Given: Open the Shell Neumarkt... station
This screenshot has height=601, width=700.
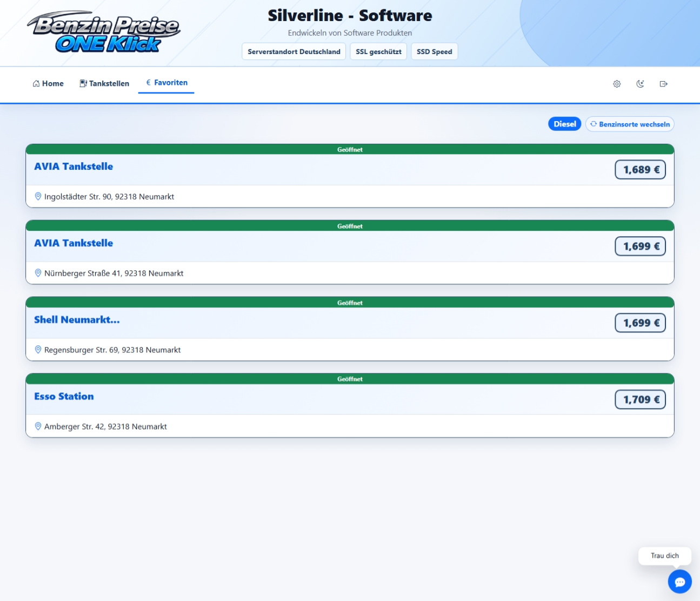Looking at the screenshot, I should coord(77,320).
